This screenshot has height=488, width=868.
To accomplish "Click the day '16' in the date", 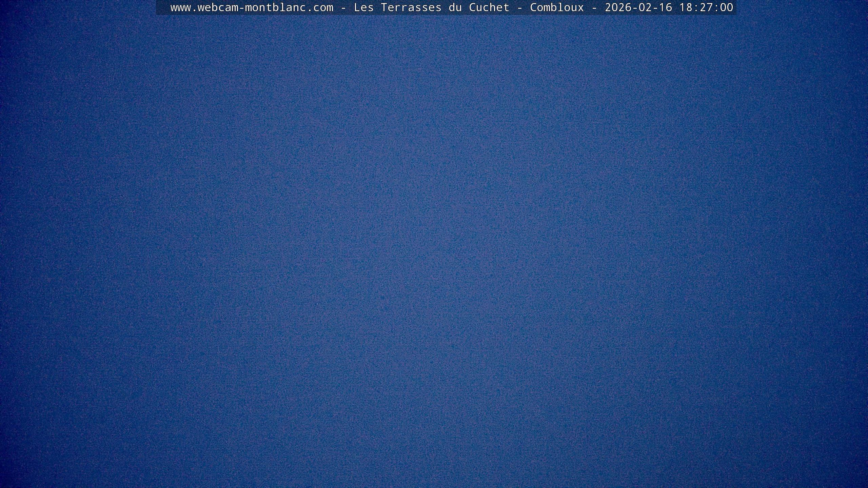I will [666, 7].
